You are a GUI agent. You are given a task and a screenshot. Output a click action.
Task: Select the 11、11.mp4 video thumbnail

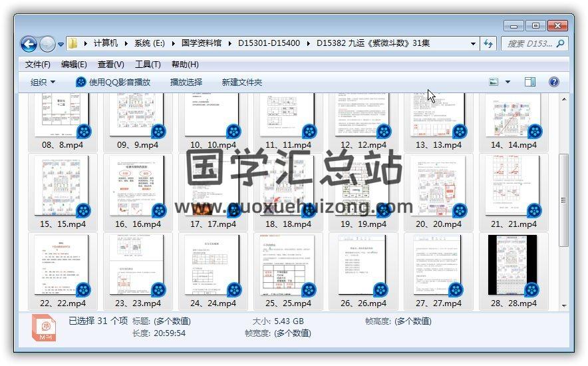tap(288, 116)
